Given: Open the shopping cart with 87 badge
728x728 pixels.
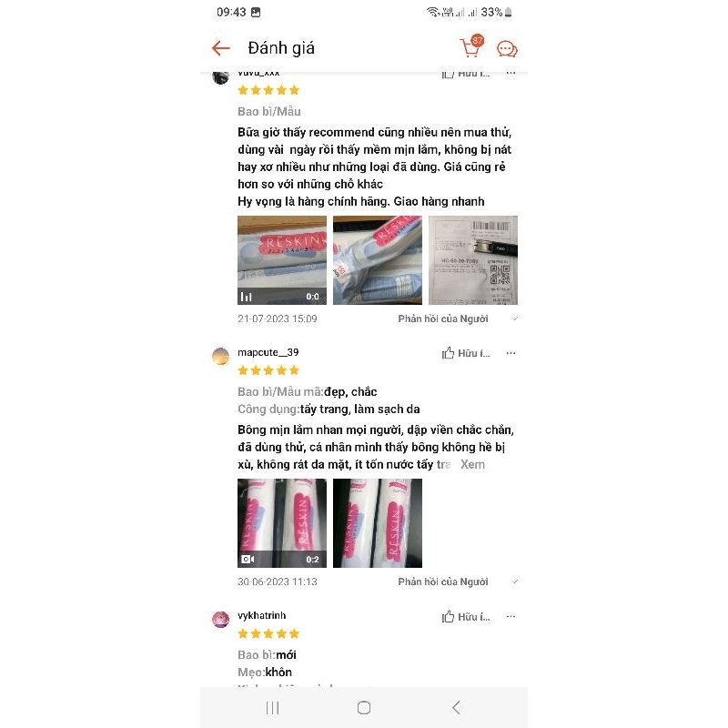Looking at the screenshot, I should tap(471, 46).
